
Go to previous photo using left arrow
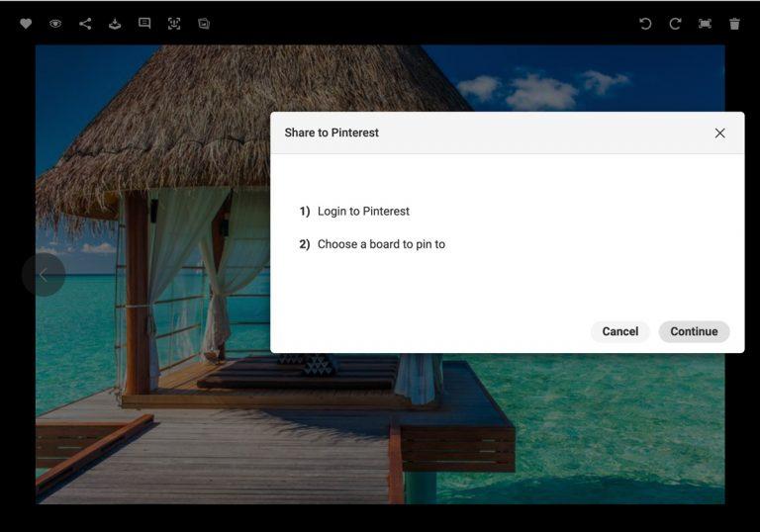pos(44,275)
